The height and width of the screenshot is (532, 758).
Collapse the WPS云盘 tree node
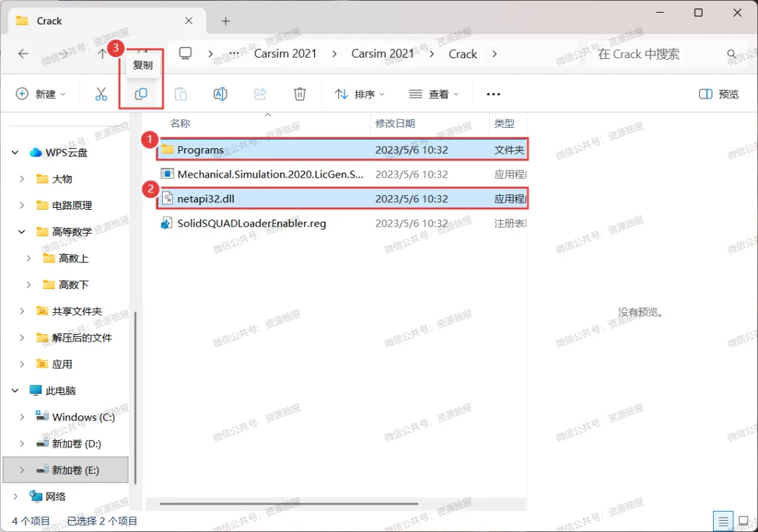(15, 153)
